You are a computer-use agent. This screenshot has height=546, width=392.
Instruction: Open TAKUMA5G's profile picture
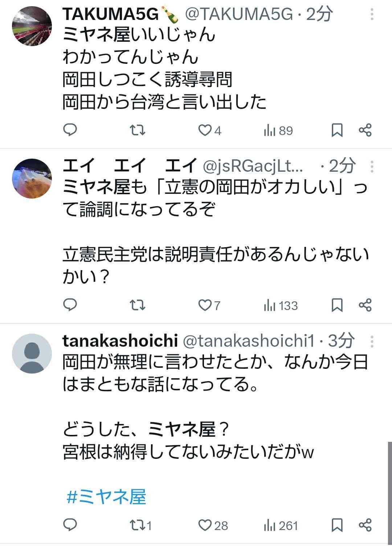point(32,26)
